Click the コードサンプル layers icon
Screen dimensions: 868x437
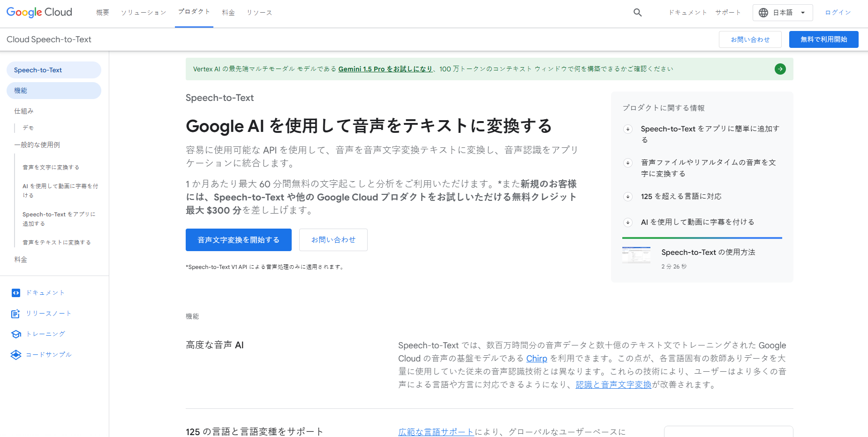[16, 355]
